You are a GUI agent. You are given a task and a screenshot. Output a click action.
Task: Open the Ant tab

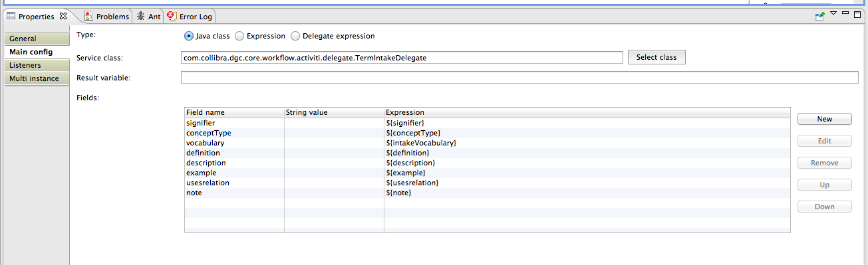(149, 17)
